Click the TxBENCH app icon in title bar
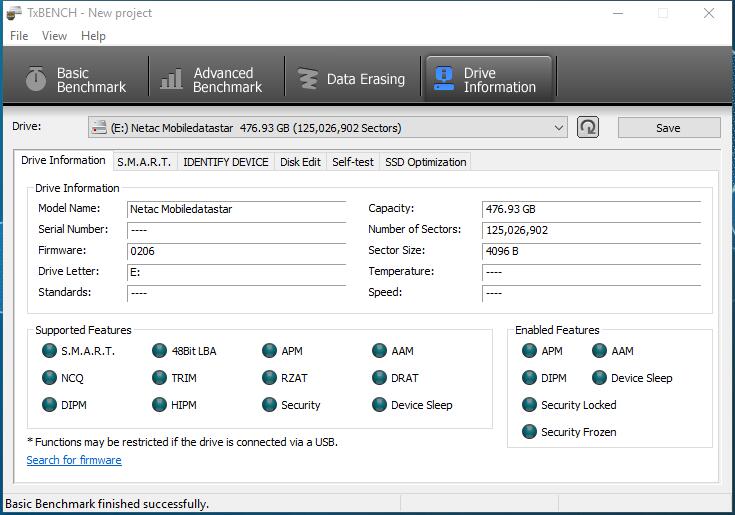The image size is (735, 515). click(14, 13)
